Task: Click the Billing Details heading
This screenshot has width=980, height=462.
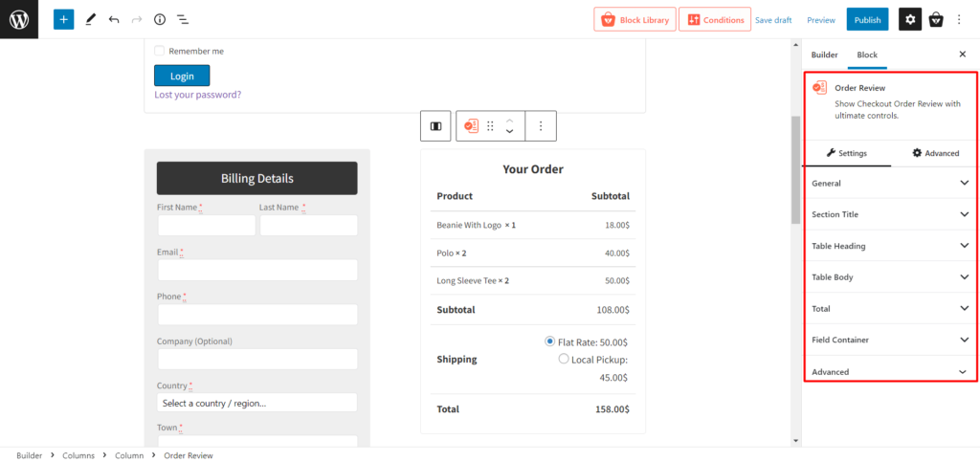Action: coord(256,178)
